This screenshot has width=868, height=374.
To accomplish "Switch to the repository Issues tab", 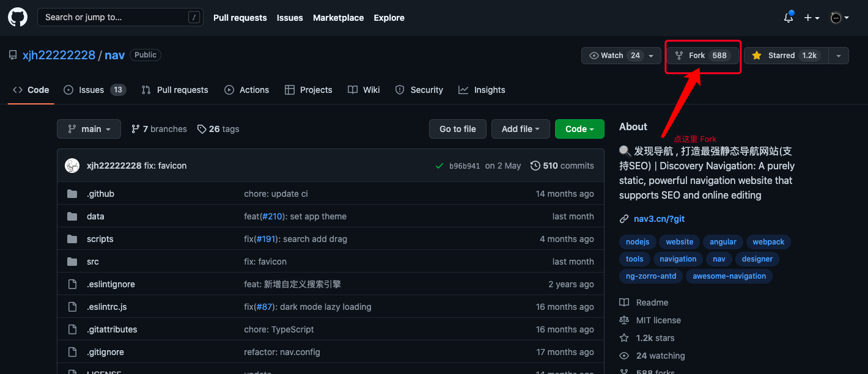I will [x=95, y=90].
